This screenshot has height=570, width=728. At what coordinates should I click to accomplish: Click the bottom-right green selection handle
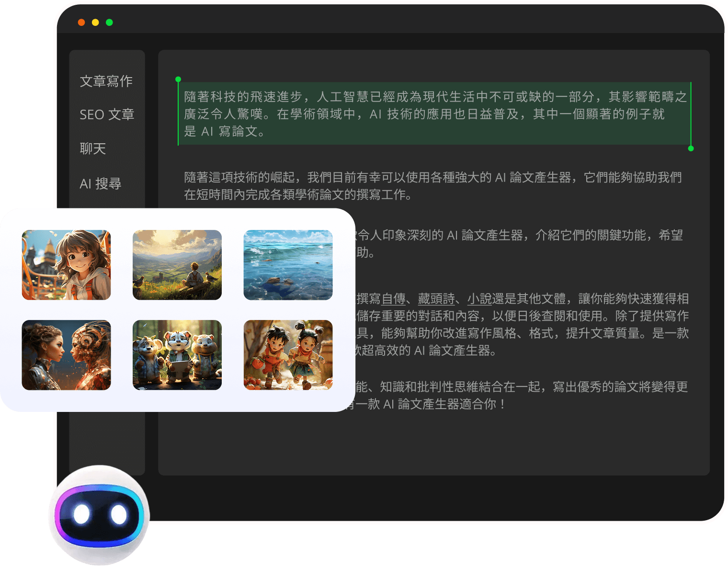point(691,148)
